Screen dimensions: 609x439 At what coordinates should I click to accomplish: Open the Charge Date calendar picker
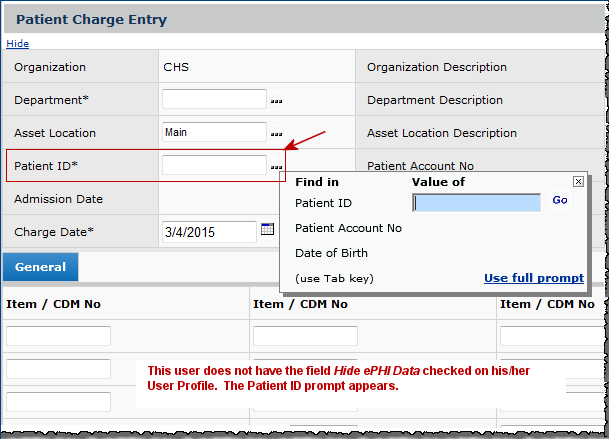coord(267,230)
